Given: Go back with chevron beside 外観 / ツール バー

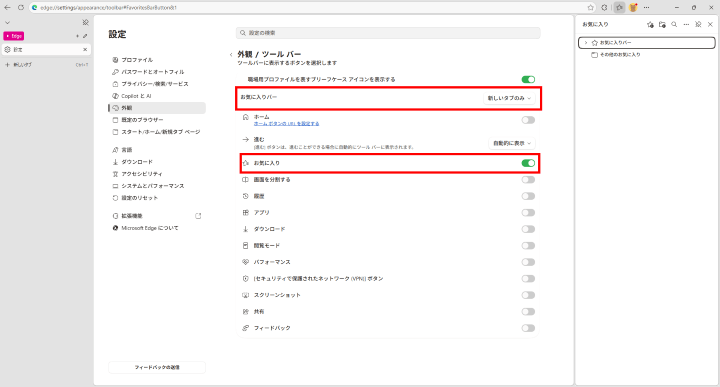Looking at the screenshot, I should click(231, 55).
